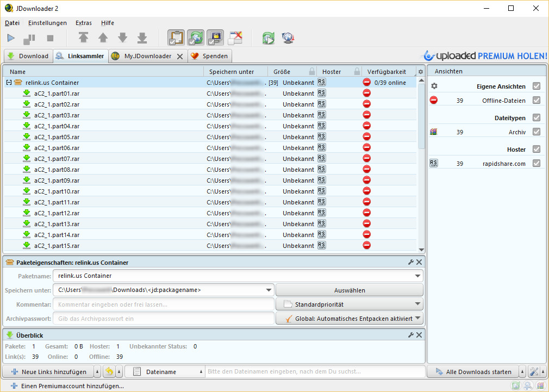Click the rapidshare.com hoster icon in Ansichten
Screen dimensions: 549x392
click(x=433, y=162)
